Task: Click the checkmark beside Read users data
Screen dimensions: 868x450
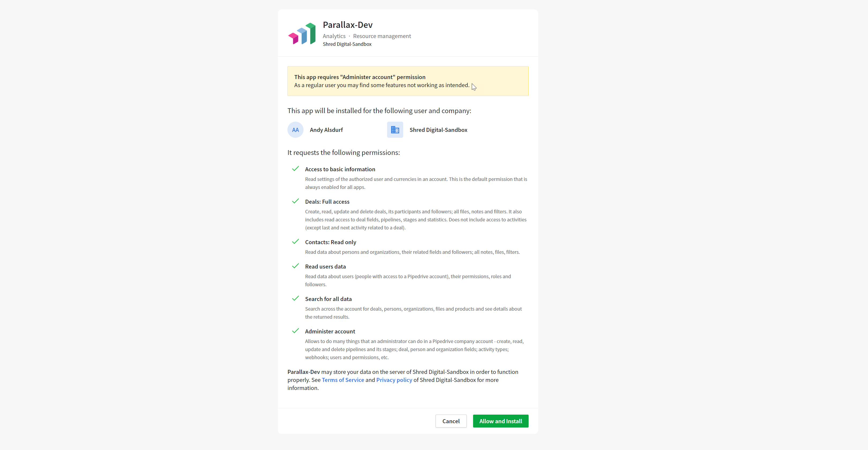Action: 295,266
